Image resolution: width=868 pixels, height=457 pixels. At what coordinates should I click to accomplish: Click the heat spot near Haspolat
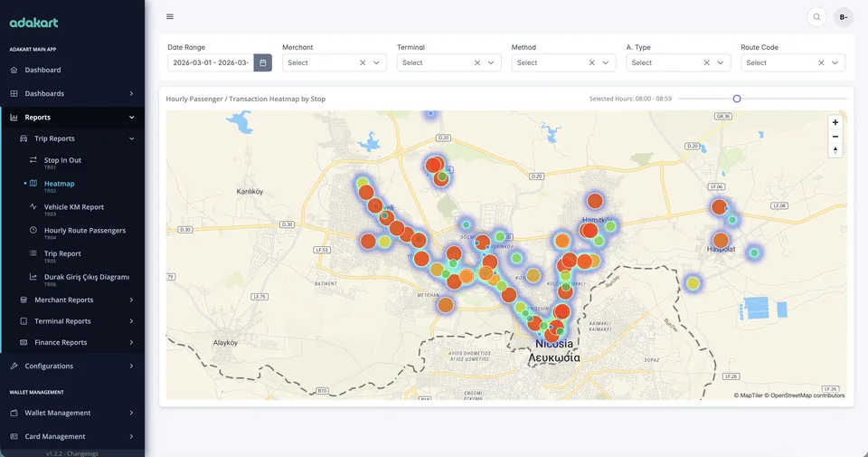(721, 240)
